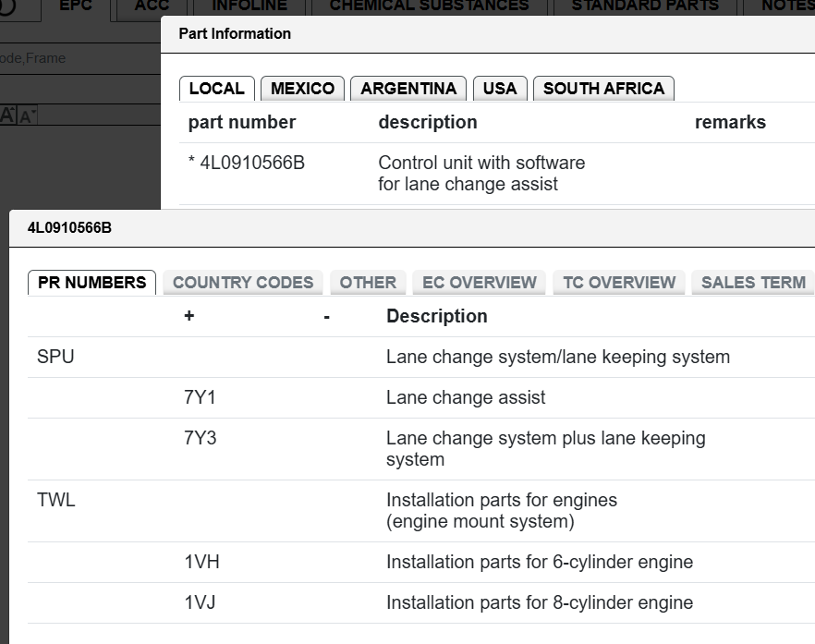The image size is (815, 644).
Task: Click the "+" column header in PR numbers
Action: [x=189, y=316]
